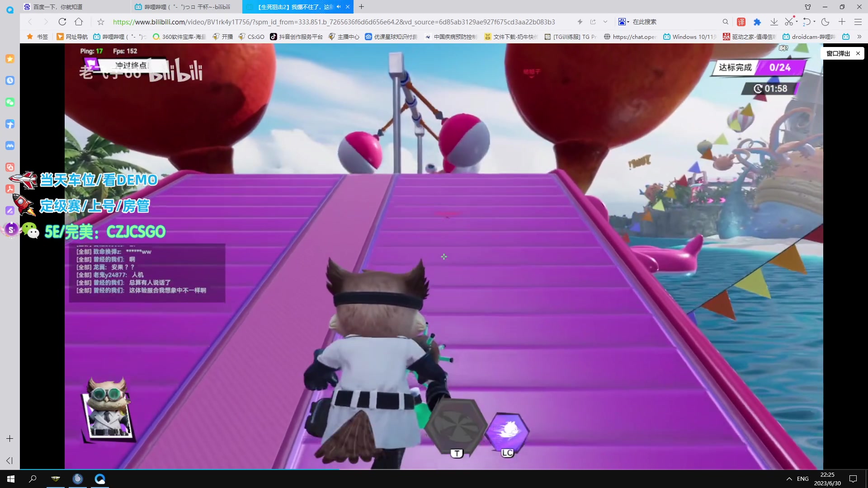Switch to the 百度一下 tab
Viewport: 868px width, 488px height.
pos(58,7)
